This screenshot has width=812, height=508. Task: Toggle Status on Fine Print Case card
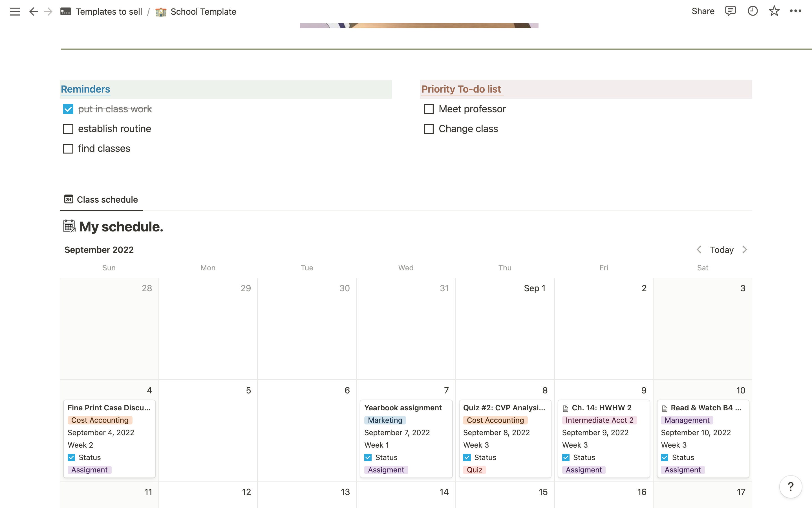71,457
